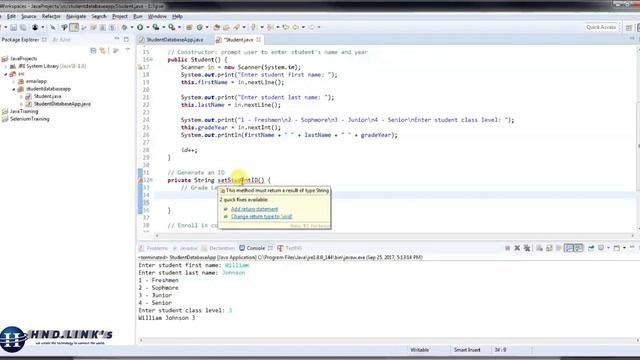640x360 pixels.
Task: Toggle the fold marker on line 32
Action: tap(151, 180)
